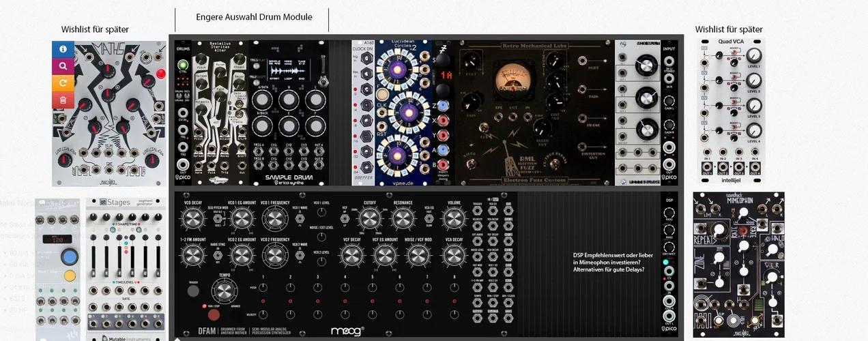
Task: Click the DFAM 1-2 FM Amount knob
Action: tap(193, 254)
